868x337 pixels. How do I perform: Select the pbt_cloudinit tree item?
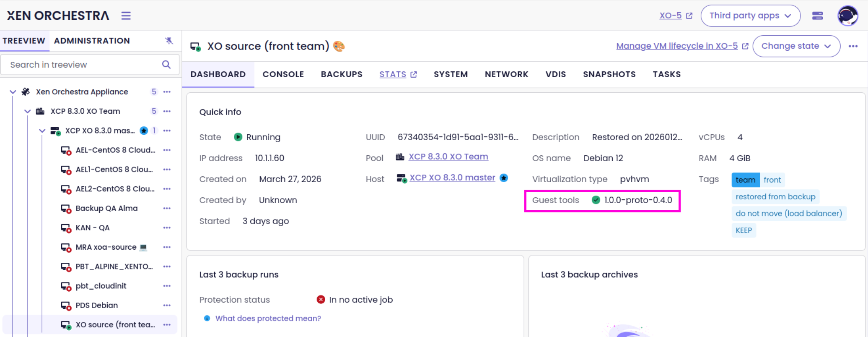click(101, 286)
